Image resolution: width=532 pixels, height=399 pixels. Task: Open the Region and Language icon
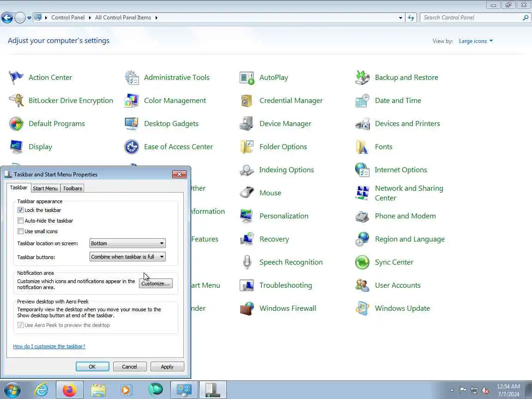point(363,239)
